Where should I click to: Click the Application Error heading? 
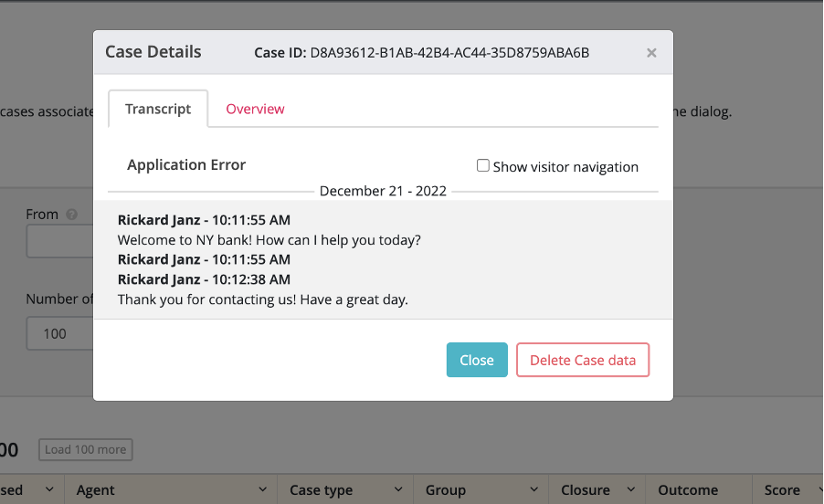186,165
